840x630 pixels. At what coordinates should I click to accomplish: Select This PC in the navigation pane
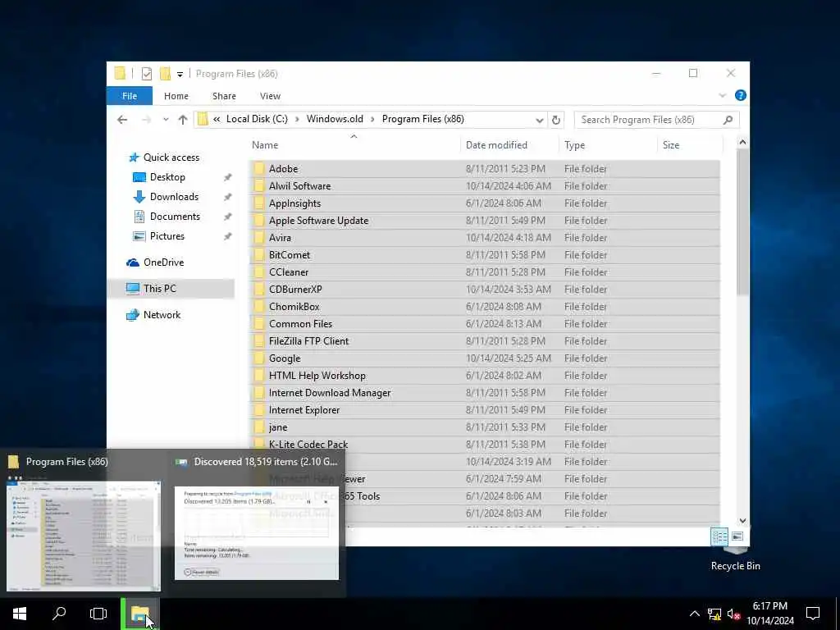160,289
